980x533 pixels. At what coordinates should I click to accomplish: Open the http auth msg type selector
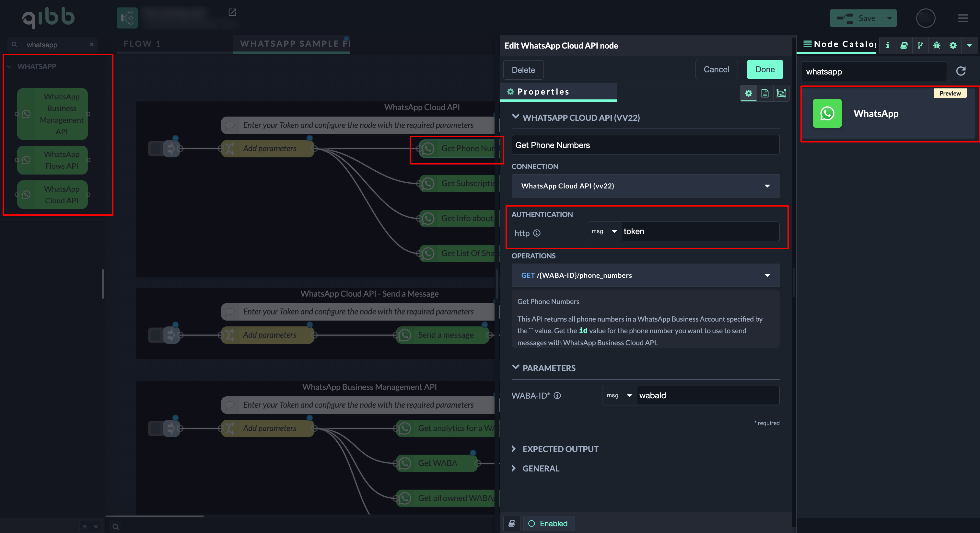click(604, 231)
